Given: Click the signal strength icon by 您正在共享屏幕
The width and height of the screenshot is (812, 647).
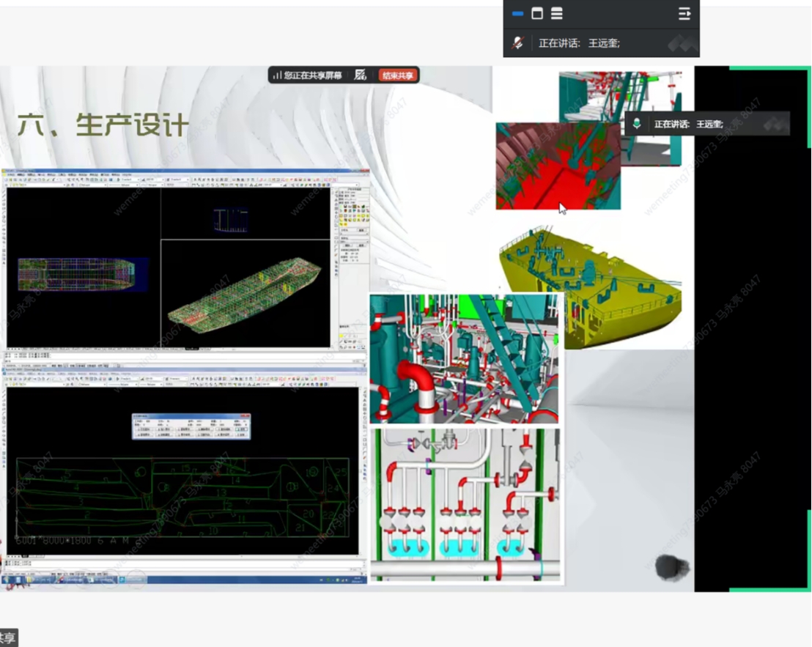Looking at the screenshot, I should click(277, 75).
